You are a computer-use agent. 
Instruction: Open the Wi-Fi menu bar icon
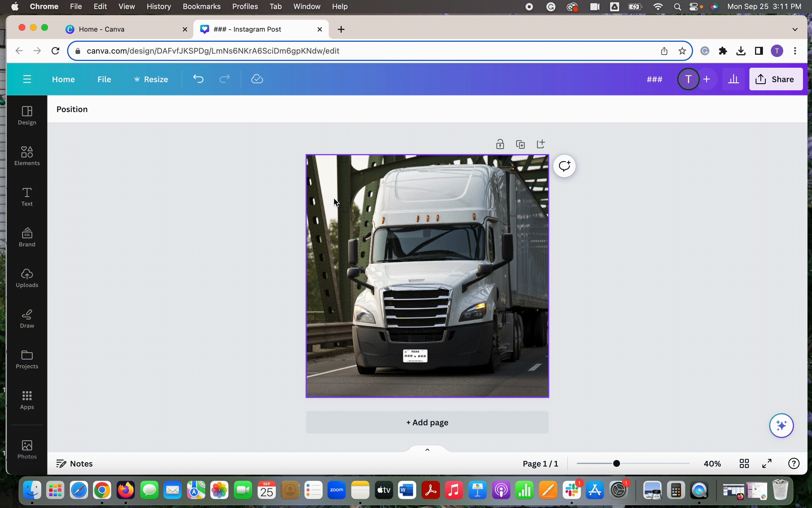point(658,6)
